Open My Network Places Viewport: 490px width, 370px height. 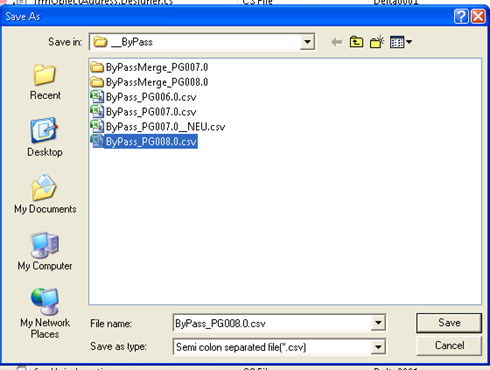45,313
